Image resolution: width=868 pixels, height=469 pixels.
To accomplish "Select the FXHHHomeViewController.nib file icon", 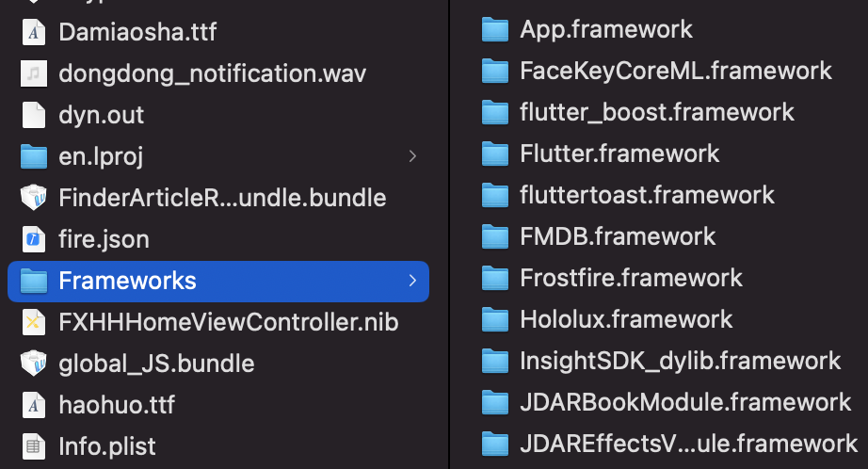I will pos(34,322).
